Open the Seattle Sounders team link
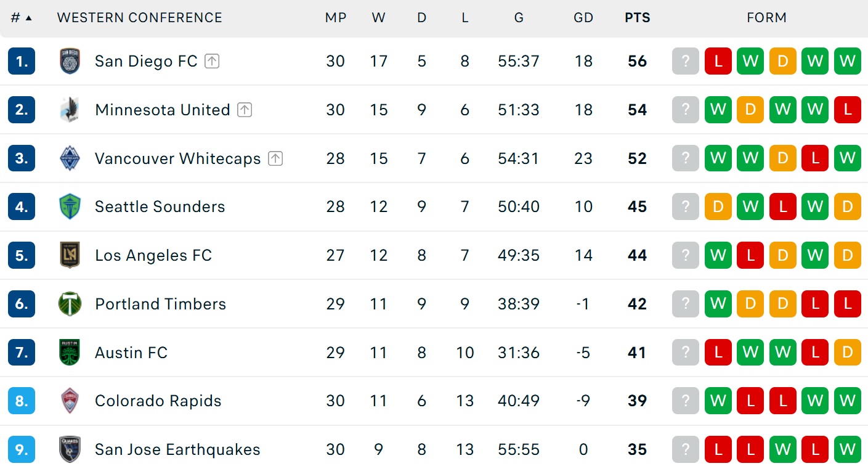868x466 pixels. pyautogui.click(x=160, y=206)
